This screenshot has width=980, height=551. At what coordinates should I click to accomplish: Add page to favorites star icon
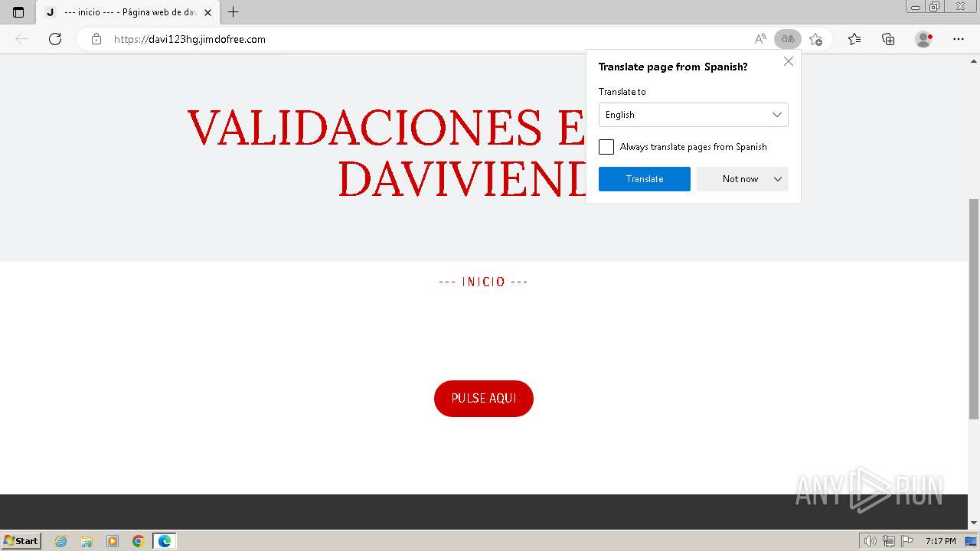pos(816,39)
